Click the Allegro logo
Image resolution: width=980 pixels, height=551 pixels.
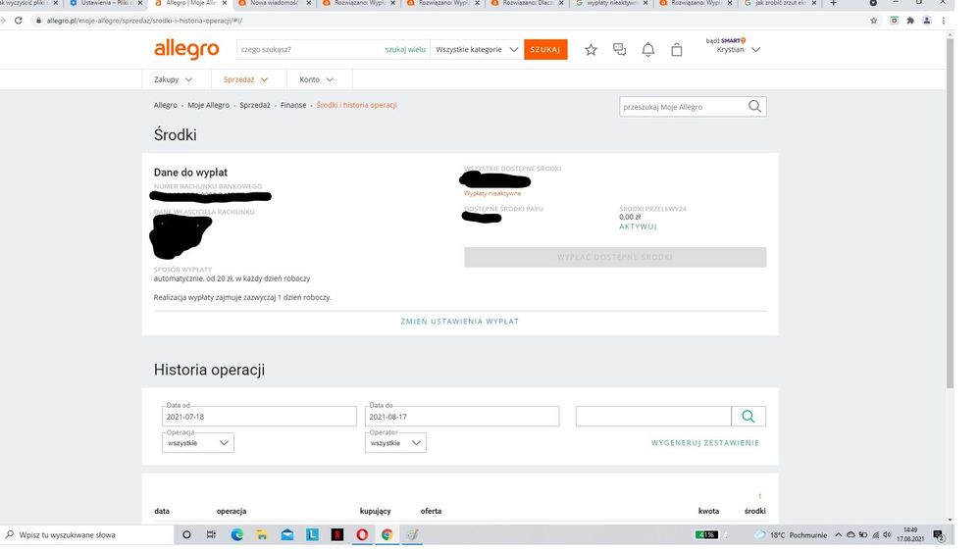click(x=186, y=49)
